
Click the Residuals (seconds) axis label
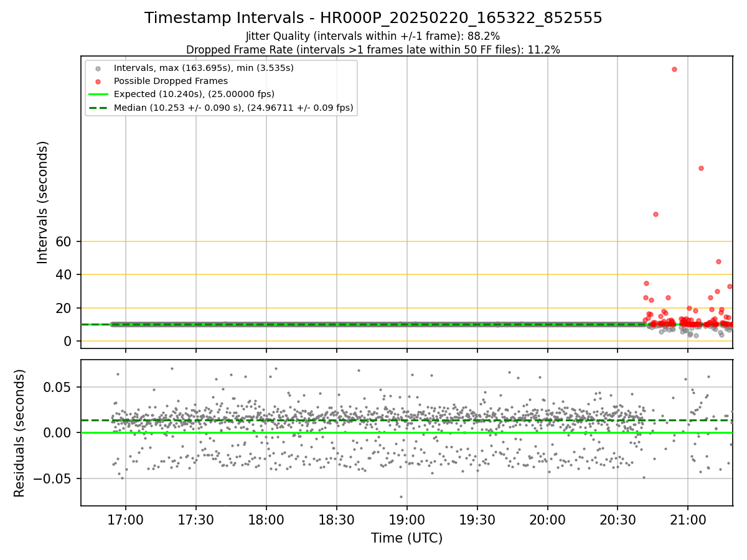click(20, 432)
